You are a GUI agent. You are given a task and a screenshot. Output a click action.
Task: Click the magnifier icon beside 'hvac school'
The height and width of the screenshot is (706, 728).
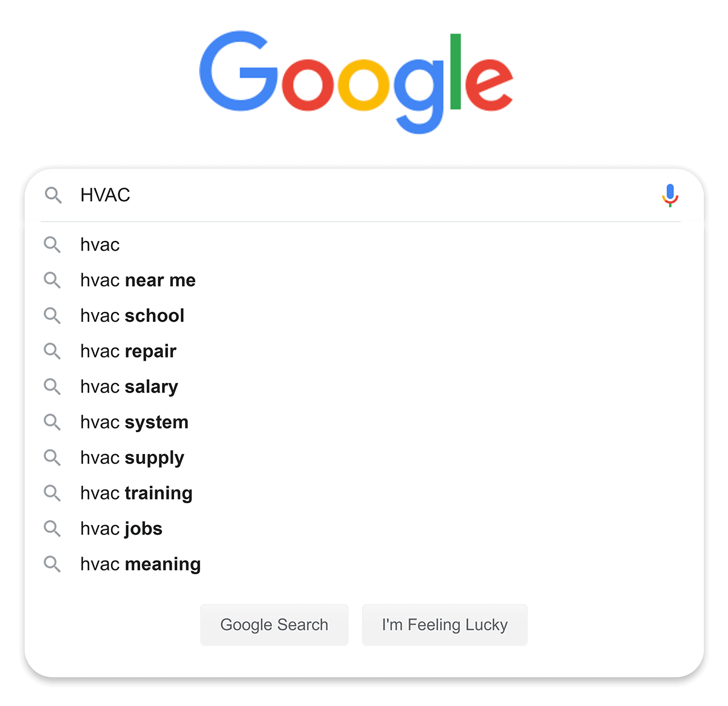pos(53,316)
